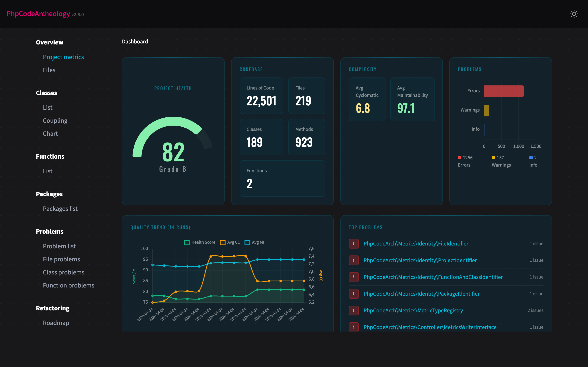The height and width of the screenshot is (367, 588).
Task: Click the yellow Warnings legend square
Action: (493, 157)
